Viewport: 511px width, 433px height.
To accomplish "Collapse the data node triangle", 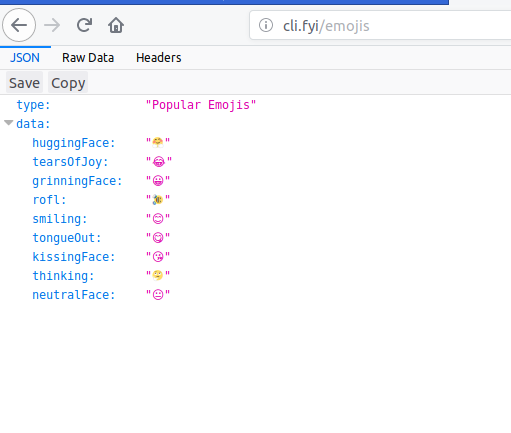I will pyautogui.click(x=9, y=123).
